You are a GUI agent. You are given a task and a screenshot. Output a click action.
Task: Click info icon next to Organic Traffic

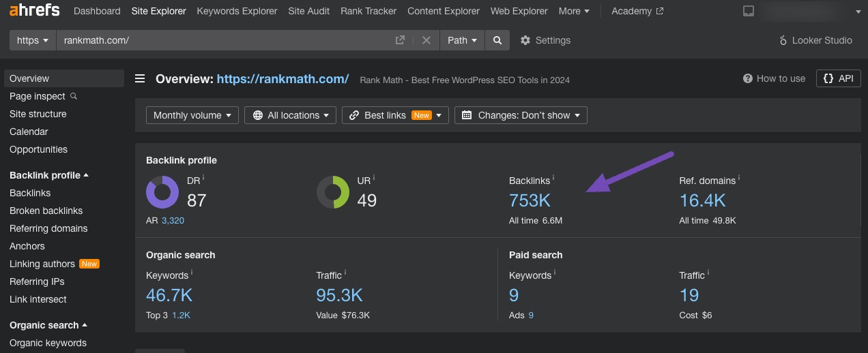click(345, 273)
